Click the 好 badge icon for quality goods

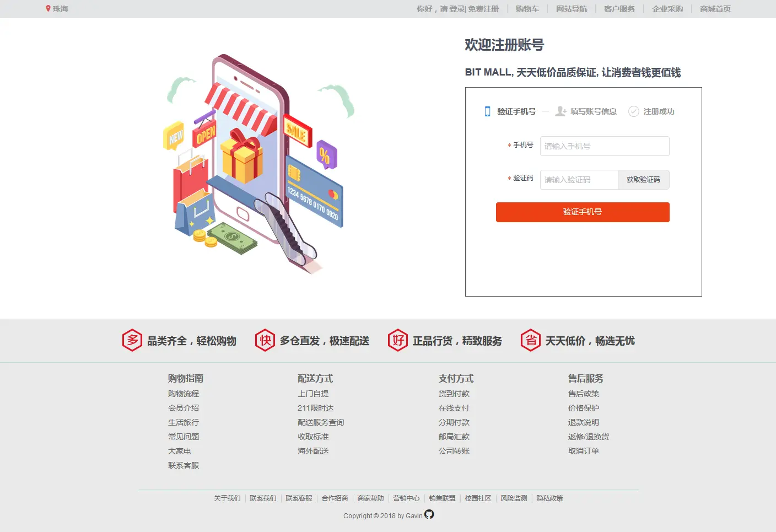(398, 340)
